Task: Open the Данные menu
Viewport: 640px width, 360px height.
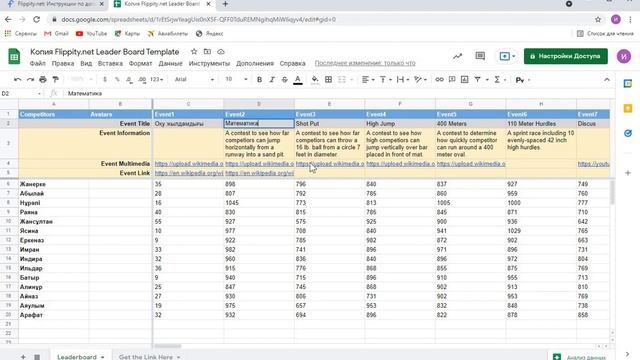Action: pos(170,64)
